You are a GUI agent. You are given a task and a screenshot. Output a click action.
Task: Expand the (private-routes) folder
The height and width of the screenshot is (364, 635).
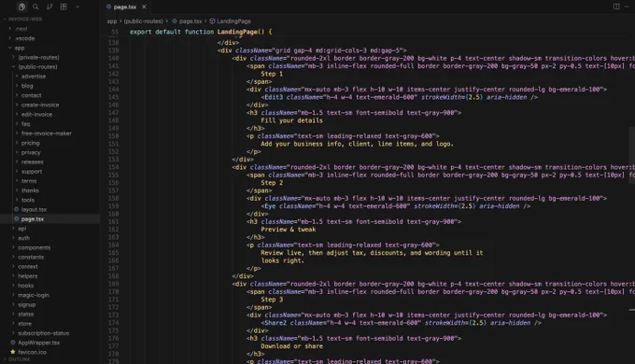coord(38,58)
